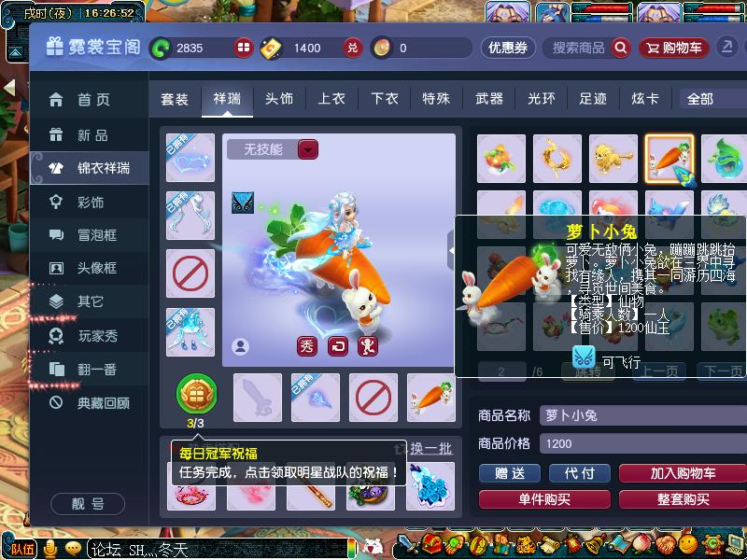Select 锦衣祥瑞 sidebar item
Image resolution: width=747 pixels, height=560 pixels.
pyautogui.click(x=89, y=168)
